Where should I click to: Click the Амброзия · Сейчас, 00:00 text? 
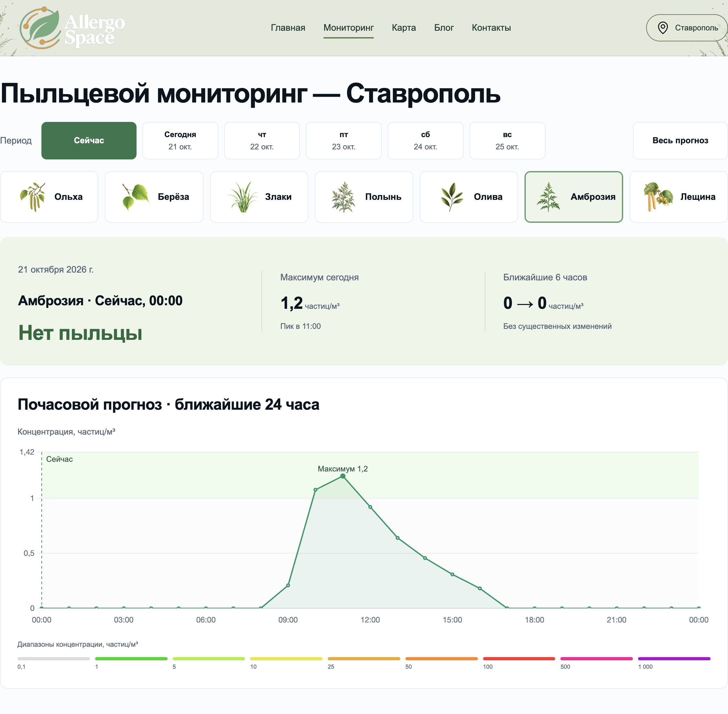click(100, 301)
